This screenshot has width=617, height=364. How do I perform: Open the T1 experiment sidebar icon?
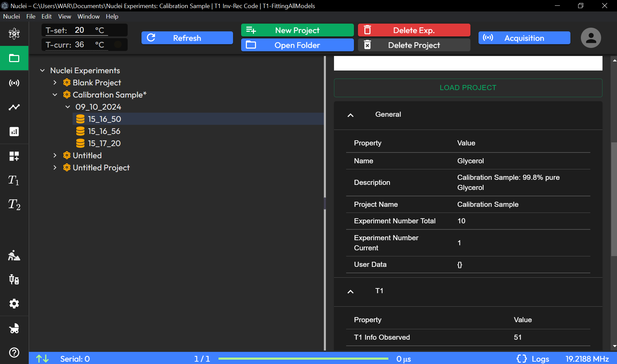click(x=14, y=180)
